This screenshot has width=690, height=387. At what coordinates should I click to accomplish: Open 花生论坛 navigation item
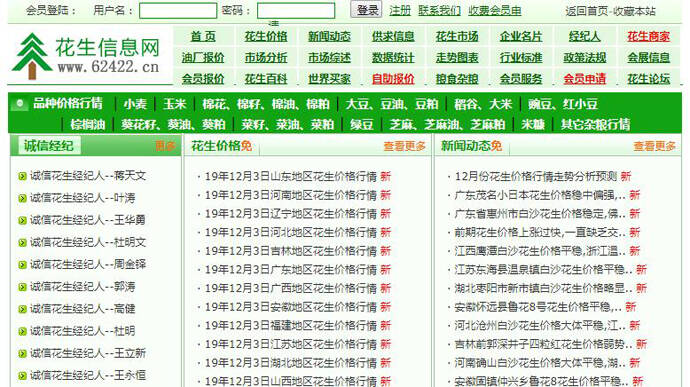[648, 79]
